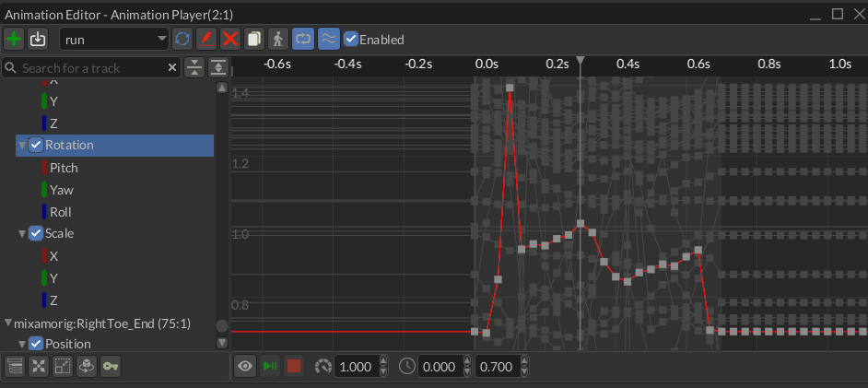Toggle the wavy curve interpolation button
Image resolution: width=868 pixels, height=388 pixels.
click(x=329, y=39)
